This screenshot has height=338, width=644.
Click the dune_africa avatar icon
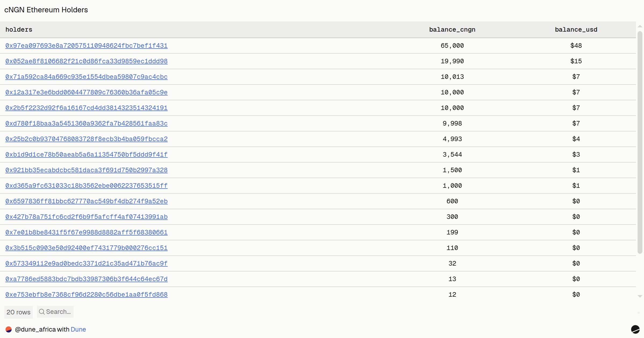pyautogui.click(x=9, y=329)
